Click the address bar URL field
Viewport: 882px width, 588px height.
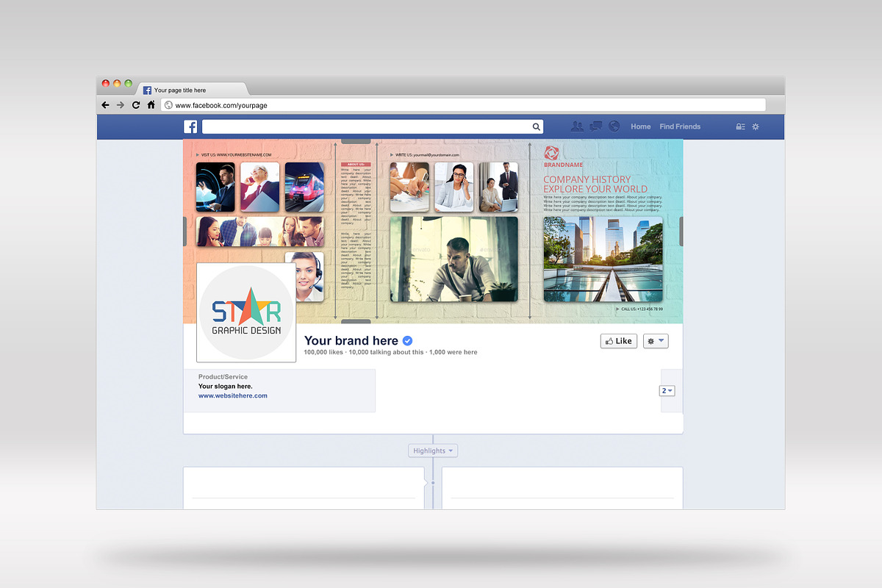pos(463,105)
